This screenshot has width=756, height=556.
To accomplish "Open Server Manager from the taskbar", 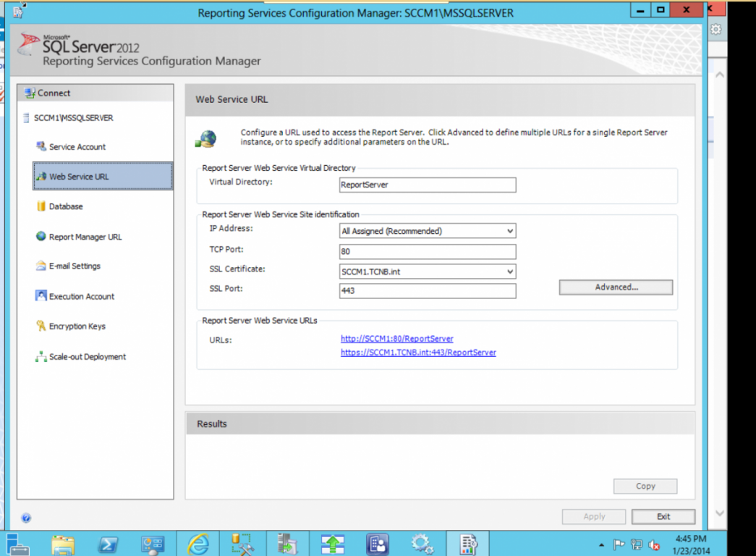I will tap(17, 544).
